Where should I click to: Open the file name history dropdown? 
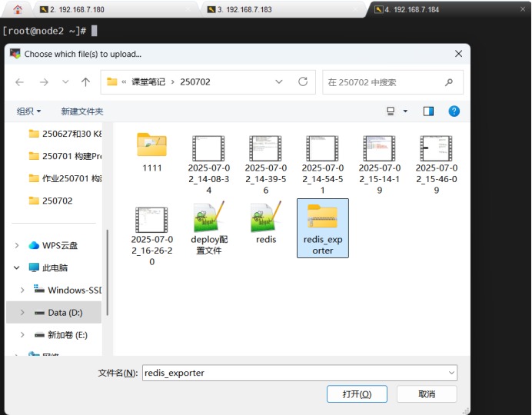tap(451, 373)
